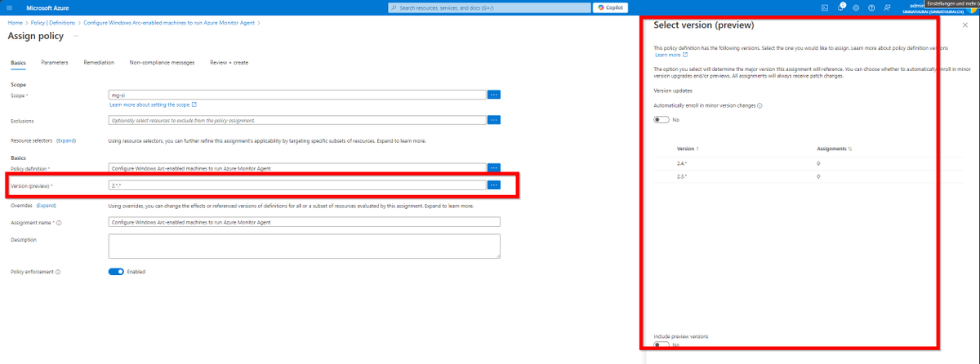Screen dimensions: 980x364
Task: Click into the Exclusions field
Action: click(297, 120)
